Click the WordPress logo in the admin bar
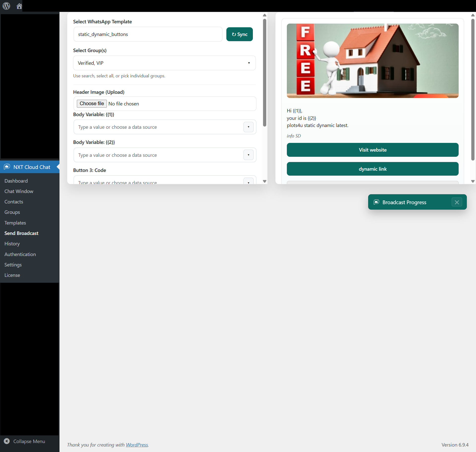 pos(6,6)
